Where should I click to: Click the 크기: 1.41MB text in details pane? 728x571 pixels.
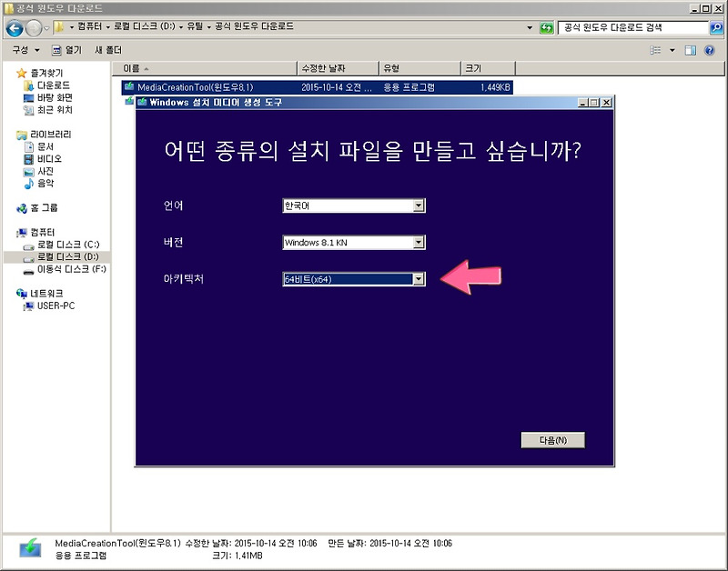point(238,556)
